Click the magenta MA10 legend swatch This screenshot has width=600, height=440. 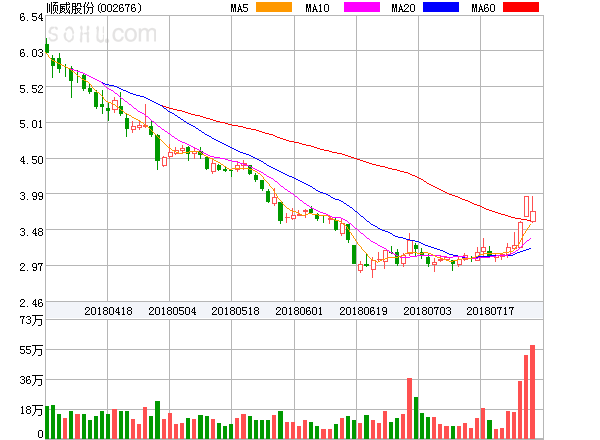point(362,7)
